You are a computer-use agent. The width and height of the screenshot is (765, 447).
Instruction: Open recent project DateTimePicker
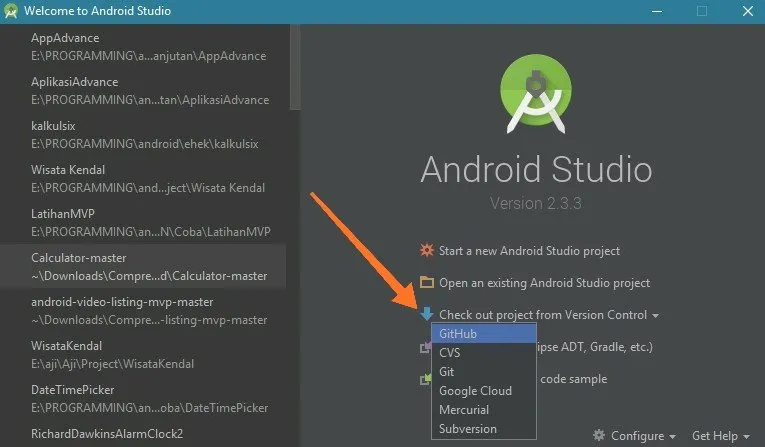tap(144, 399)
